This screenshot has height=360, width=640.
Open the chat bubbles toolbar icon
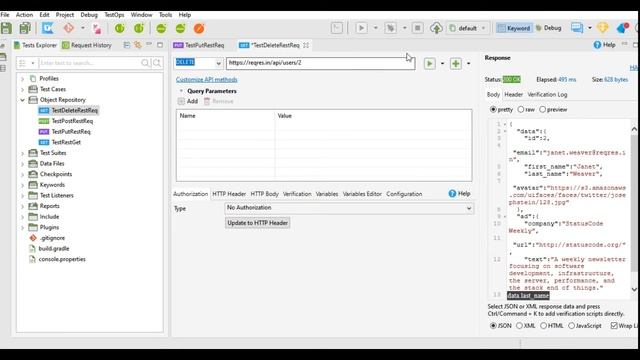point(577,28)
